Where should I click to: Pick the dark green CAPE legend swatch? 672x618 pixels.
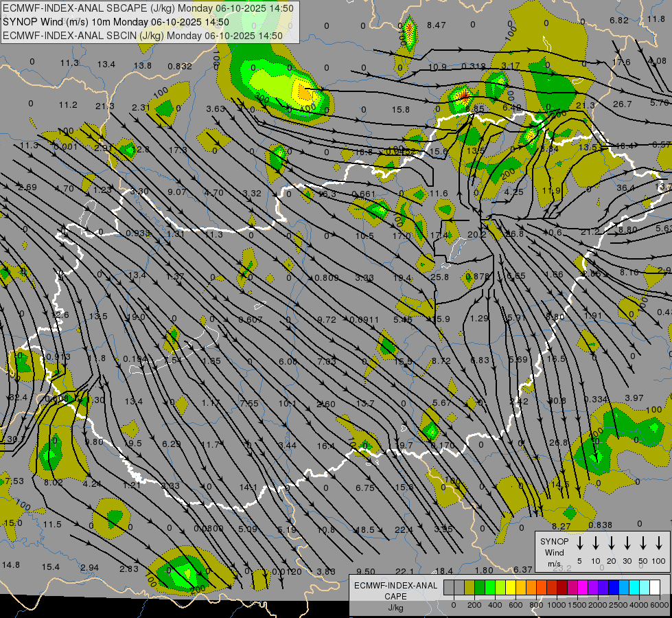[x=480, y=588]
